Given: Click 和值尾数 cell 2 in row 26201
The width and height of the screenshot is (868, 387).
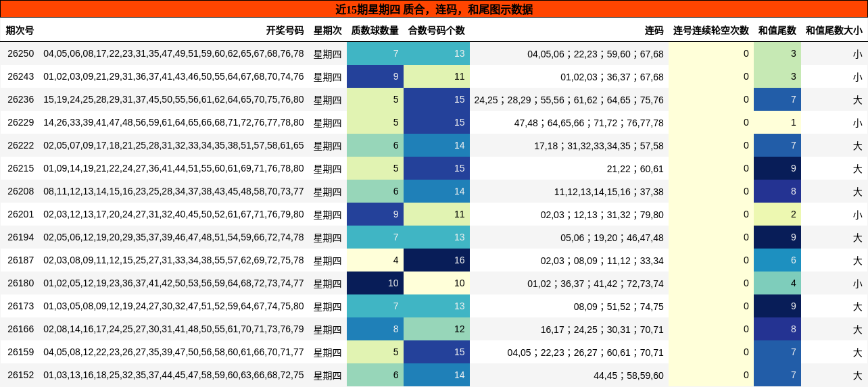Looking at the screenshot, I should 777,214.
